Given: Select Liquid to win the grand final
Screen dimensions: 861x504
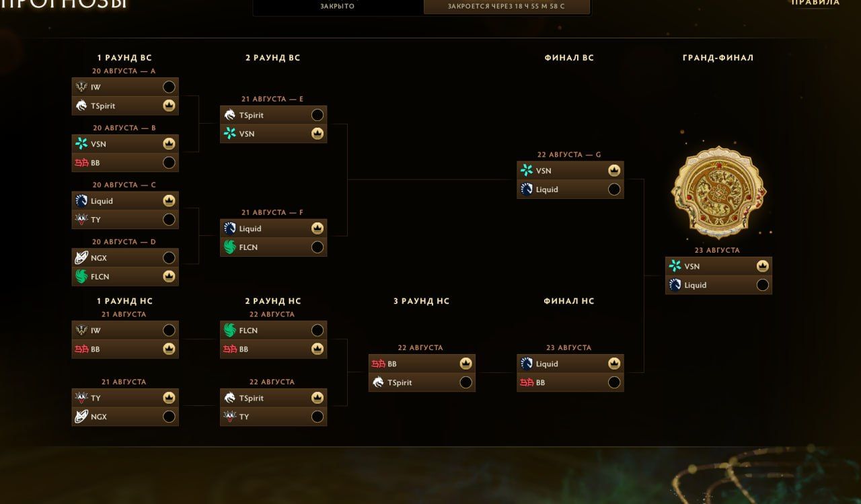Looking at the screenshot, I should click(762, 285).
